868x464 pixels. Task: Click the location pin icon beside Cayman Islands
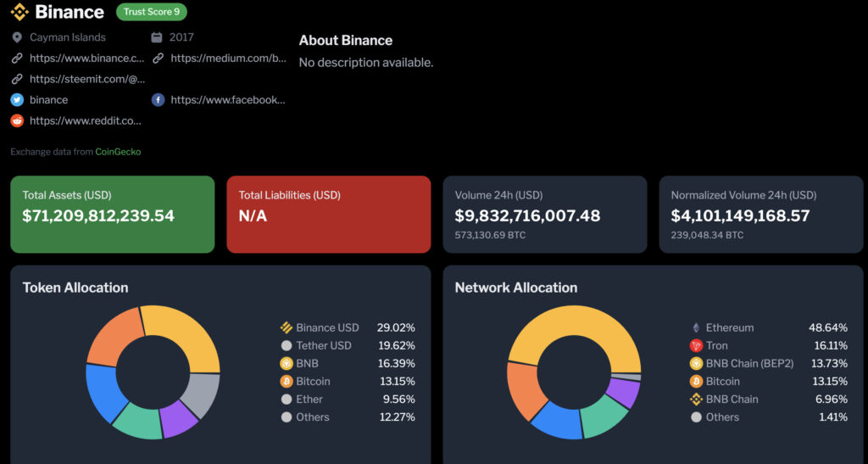point(17,37)
